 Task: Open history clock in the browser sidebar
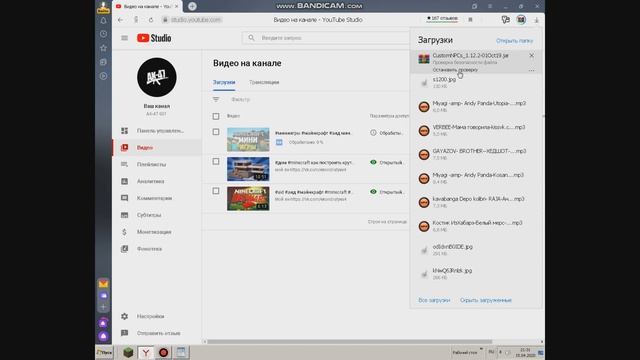pos(103,34)
